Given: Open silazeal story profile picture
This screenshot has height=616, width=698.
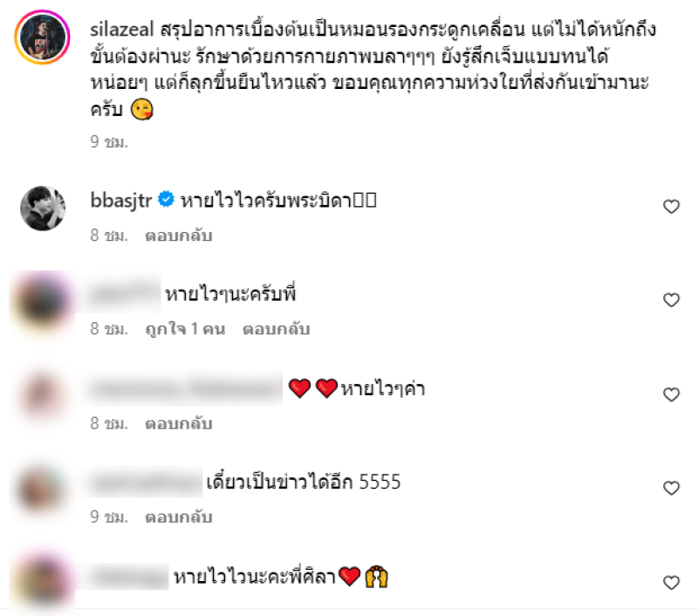Looking at the screenshot, I should (42, 38).
